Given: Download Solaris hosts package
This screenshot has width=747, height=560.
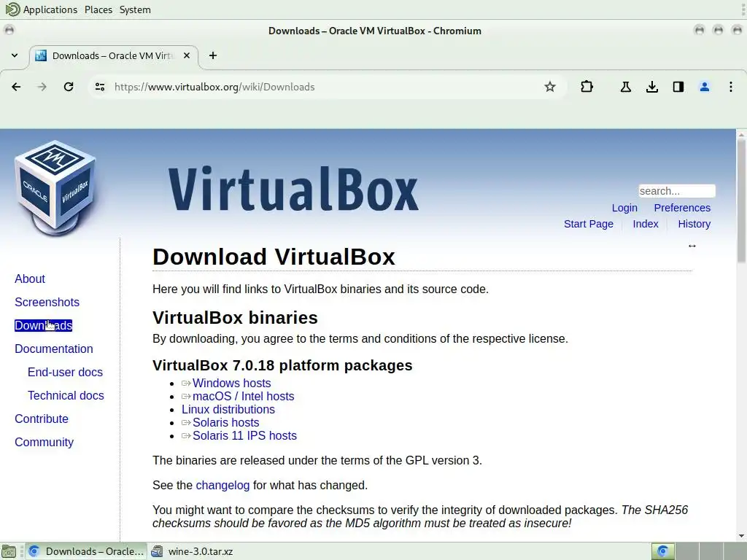Looking at the screenshot, I should pos(226,422).
